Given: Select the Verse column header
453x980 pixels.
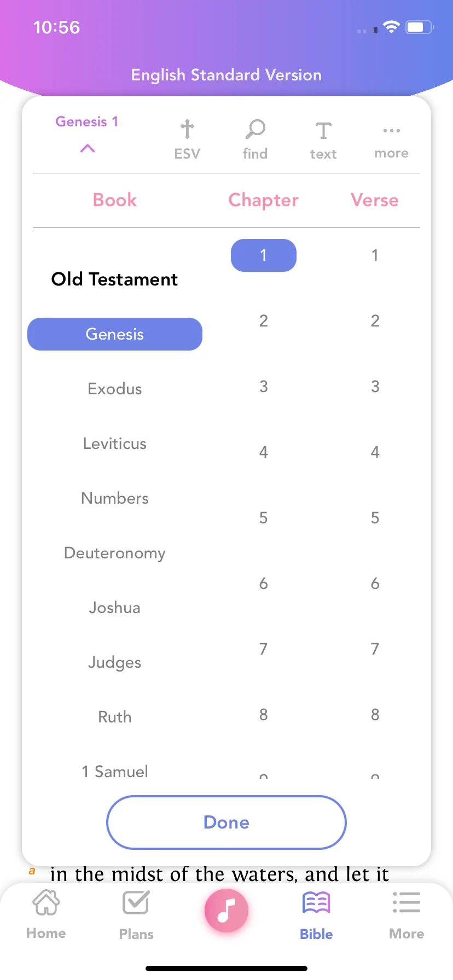Looking at the screenshot, I should (375, 200).
